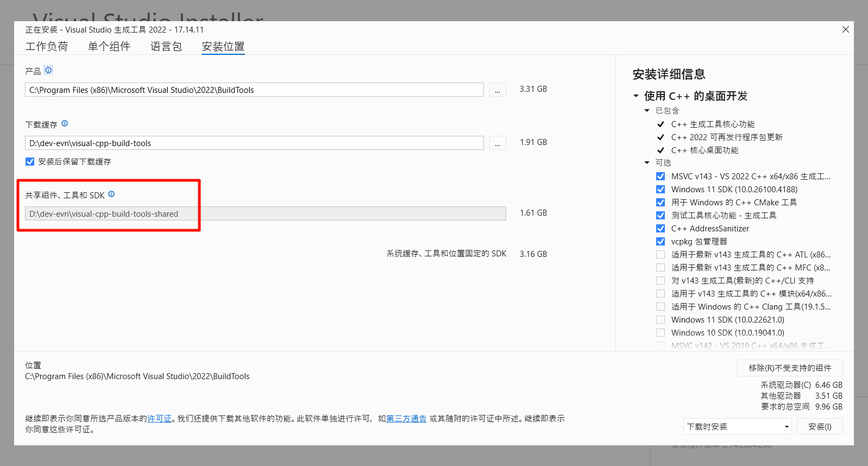Browse for the download cache folder

[x=498, y=143]
